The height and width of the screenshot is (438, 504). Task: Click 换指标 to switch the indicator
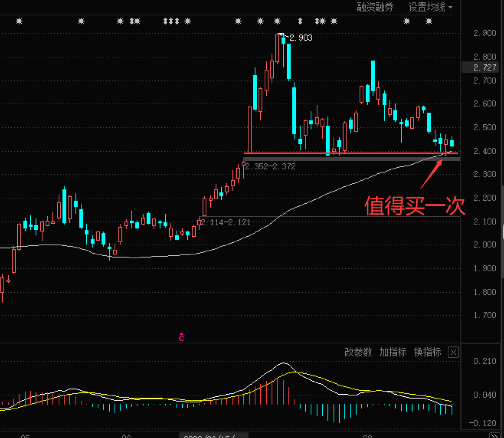coord(427,352)
